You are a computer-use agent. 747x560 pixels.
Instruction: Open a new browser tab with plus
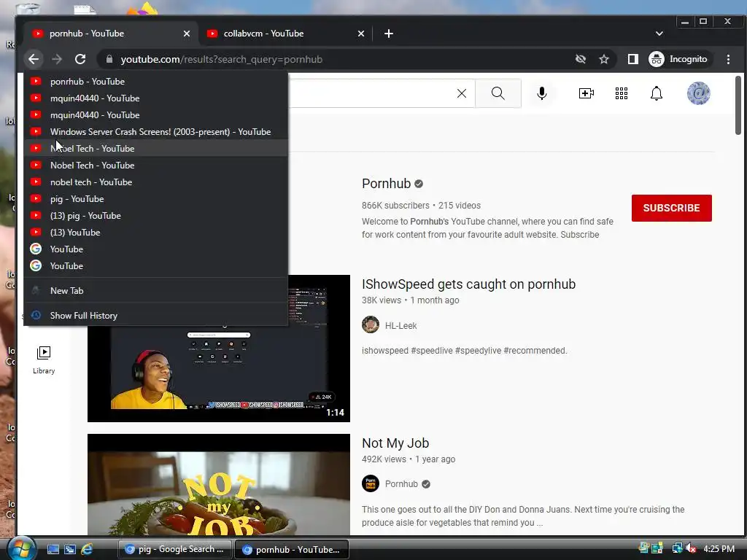[389, 34]
